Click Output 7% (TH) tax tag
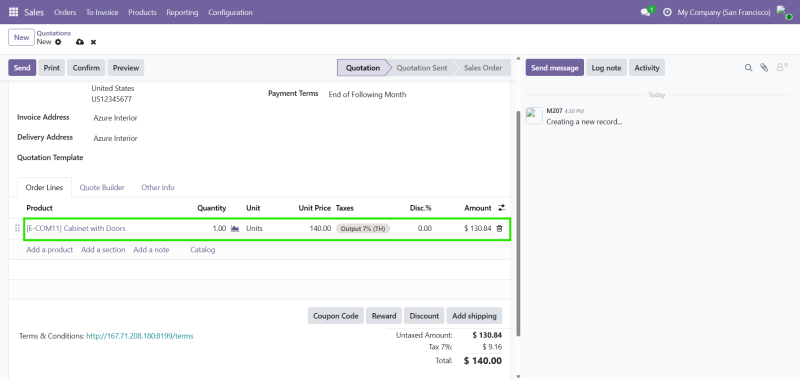 coord(363,229)
